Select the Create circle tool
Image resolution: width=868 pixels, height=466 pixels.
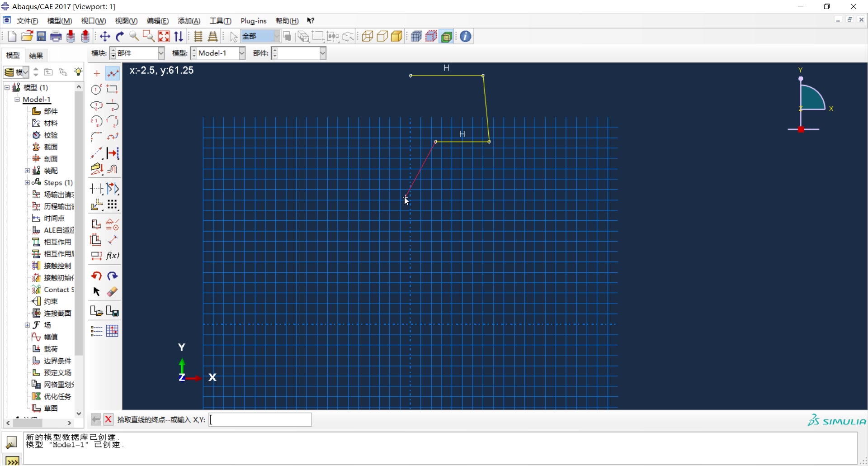97,89
